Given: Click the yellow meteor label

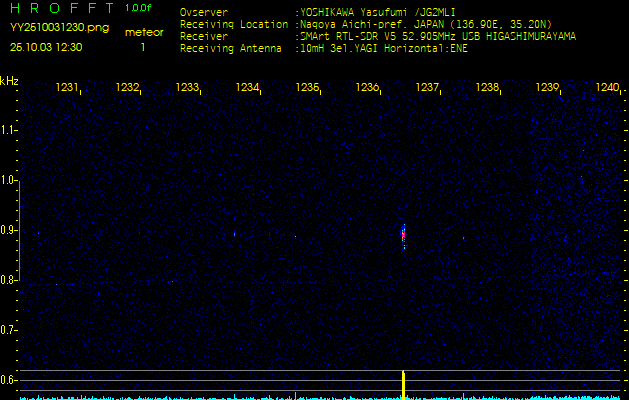Looking at the screenshot, I should coord(142,32).
